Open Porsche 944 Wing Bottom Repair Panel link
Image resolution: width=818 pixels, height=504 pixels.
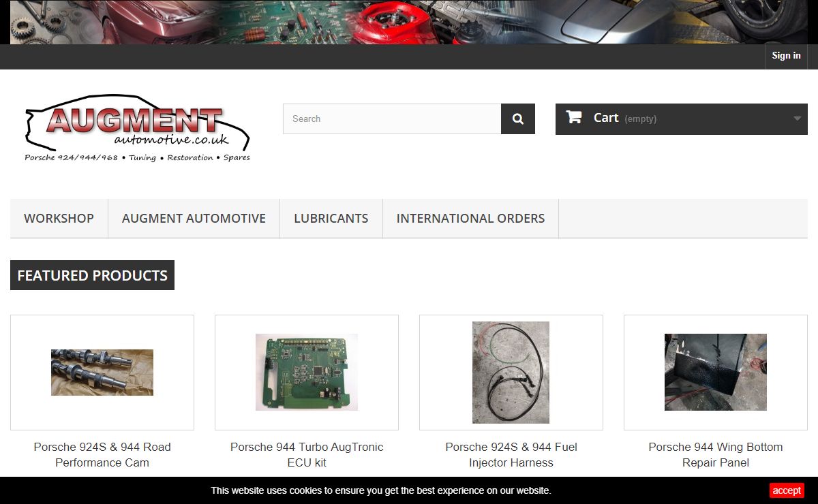[716, 455]
